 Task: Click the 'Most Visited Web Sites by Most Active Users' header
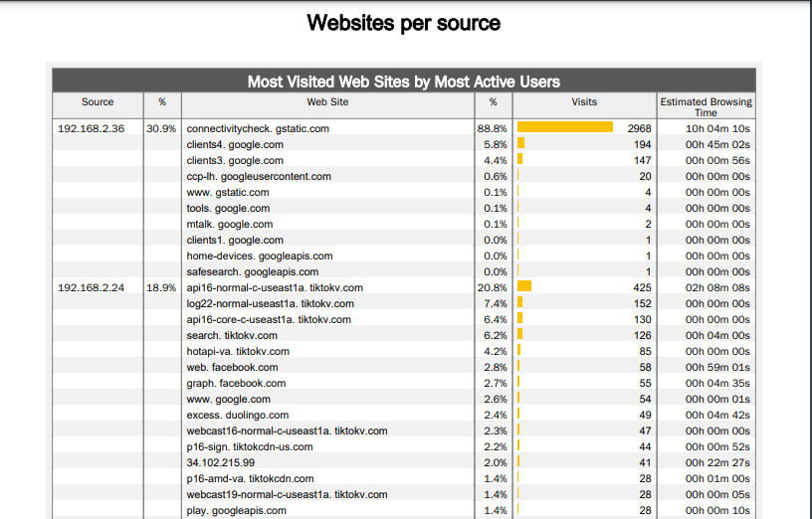click(x=403, y=82)
